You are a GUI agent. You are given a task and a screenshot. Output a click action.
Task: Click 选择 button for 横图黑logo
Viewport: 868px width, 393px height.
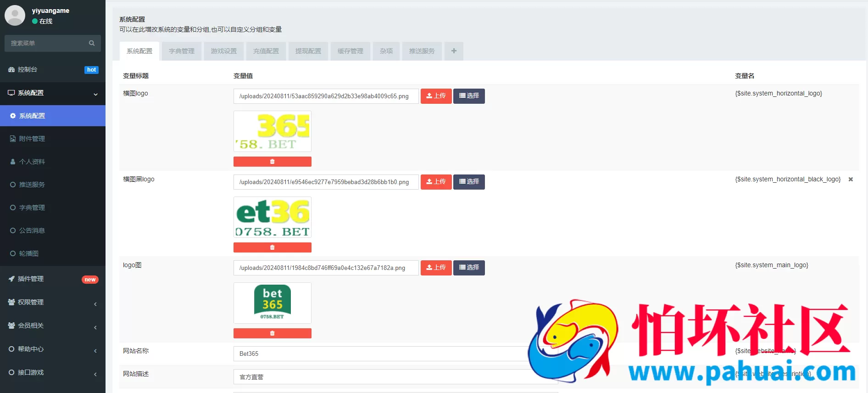pyautogui.click(x=469, y=182)
